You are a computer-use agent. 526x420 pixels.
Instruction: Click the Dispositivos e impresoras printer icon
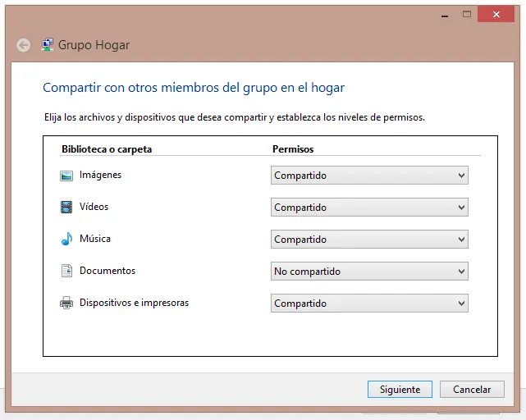click(x=66, y=303)
